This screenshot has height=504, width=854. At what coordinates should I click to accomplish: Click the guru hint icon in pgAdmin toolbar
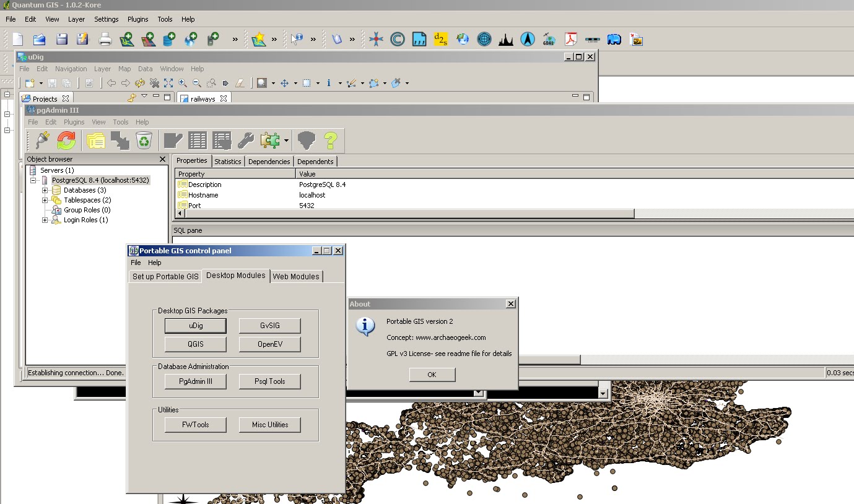pyautogui.click(x=307, y=141)
